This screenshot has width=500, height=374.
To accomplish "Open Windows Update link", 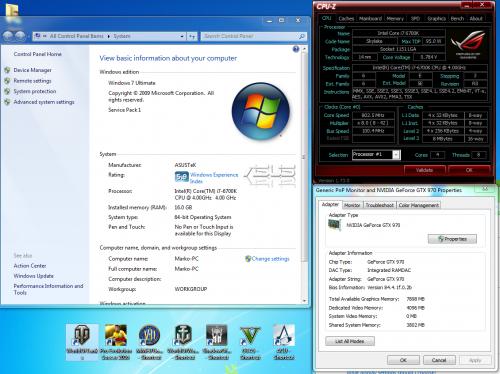I will click(x=33, y=276).
